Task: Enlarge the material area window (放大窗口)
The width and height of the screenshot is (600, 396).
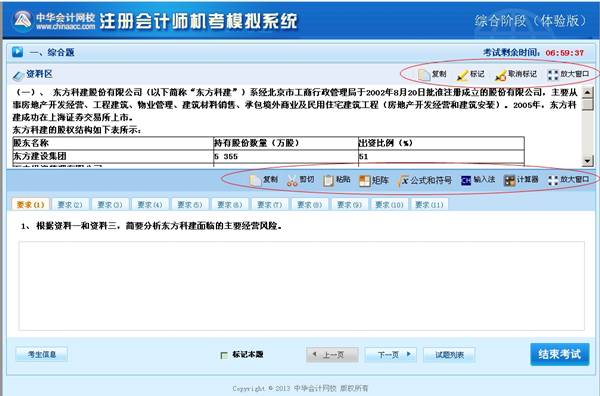Action: point(553,75)
